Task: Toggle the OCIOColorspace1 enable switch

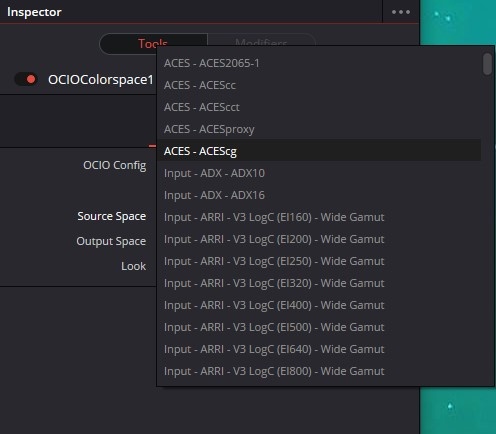Action: point(26,79)
